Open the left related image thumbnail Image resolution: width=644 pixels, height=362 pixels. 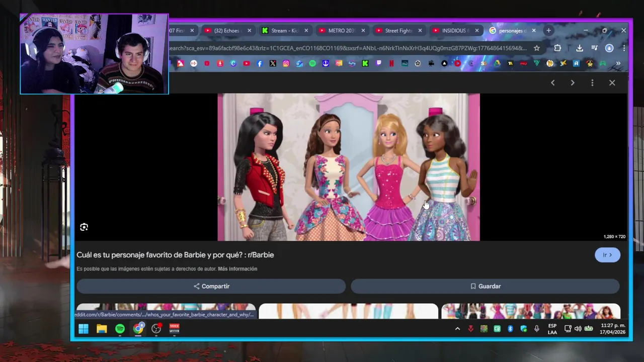click(x=166, y=311)
